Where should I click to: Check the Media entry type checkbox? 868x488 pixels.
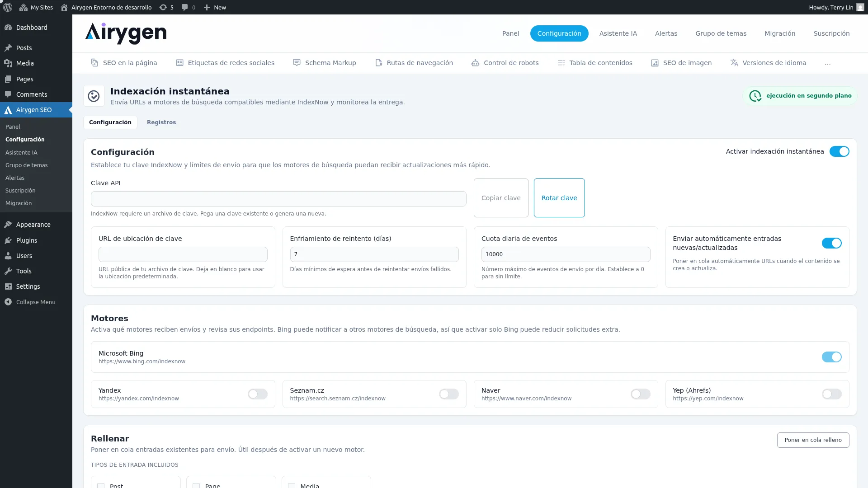pos(292,486)
